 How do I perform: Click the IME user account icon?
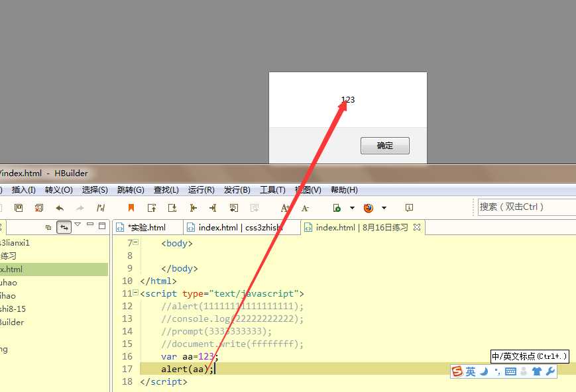(524, 371)
